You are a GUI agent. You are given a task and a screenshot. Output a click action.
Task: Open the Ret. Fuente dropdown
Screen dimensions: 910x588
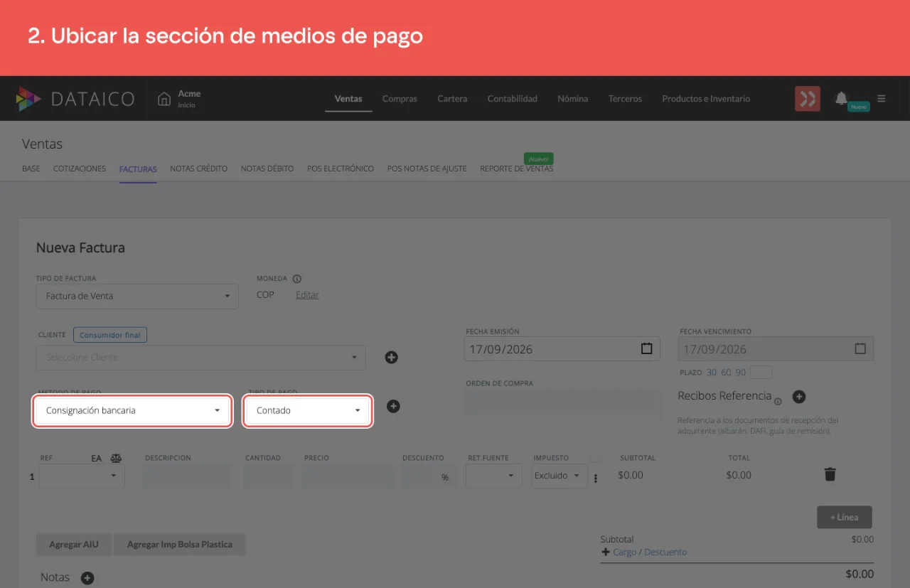494,476
